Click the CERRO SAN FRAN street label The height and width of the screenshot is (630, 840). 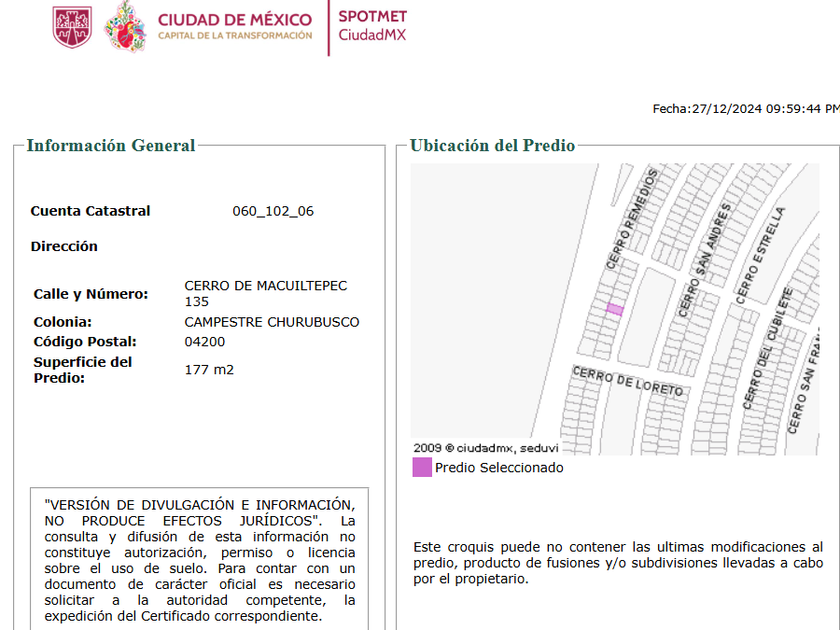804,380
